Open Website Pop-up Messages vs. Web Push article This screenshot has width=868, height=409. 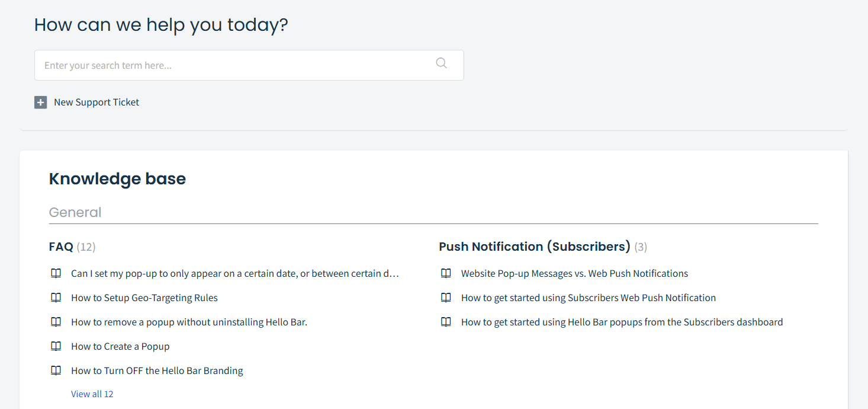click(x=574, y=273)
